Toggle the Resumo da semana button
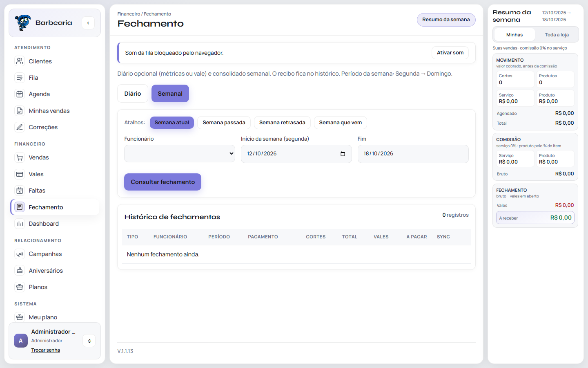The image size is (588, 368). coord(446,20)
